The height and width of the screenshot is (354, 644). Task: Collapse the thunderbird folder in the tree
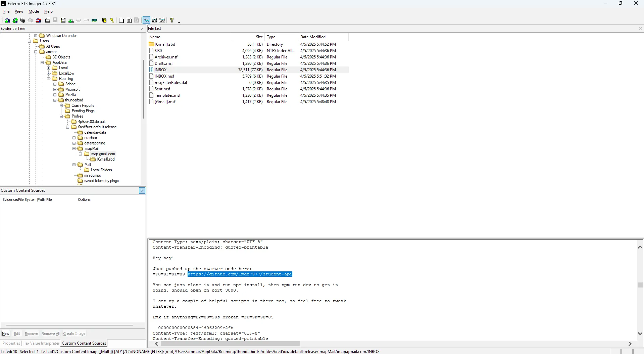tap(55, 100)
